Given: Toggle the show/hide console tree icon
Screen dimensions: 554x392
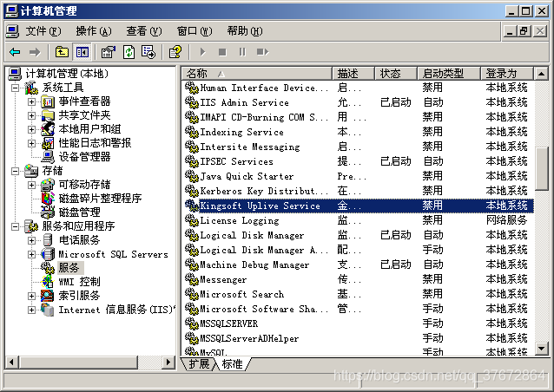Looking at the screenshot, I should pos(82,52).
